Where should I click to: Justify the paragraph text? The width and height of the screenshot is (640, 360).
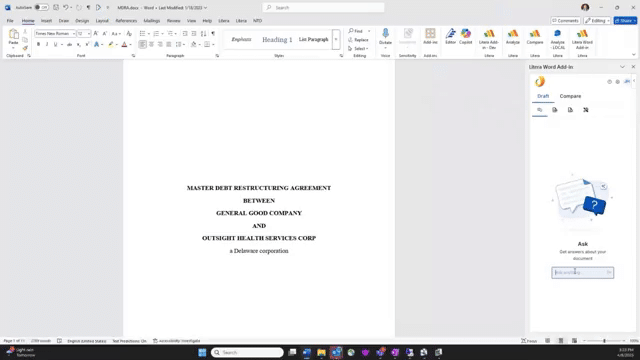(169, 44)
